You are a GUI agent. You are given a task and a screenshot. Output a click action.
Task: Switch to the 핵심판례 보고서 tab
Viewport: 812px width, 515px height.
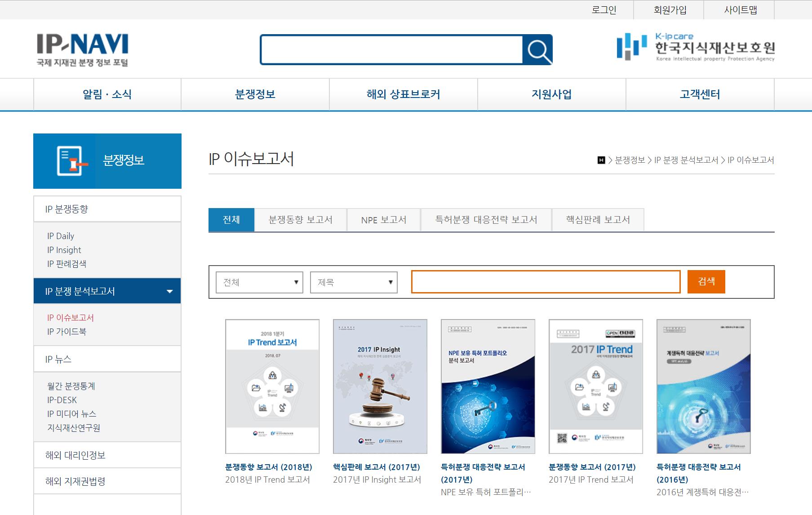click(598, 220)
